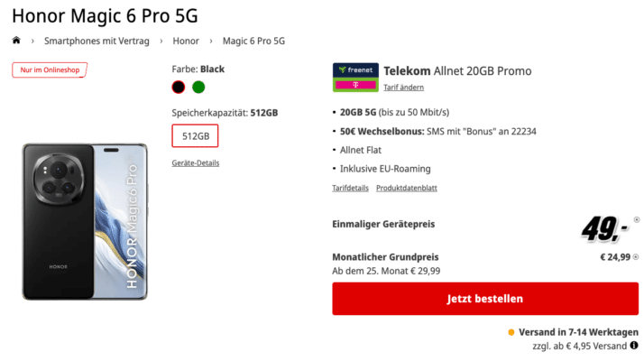This screenshot has width=644, height=361.
Task: Click Tarif ändern link
Action: pyautogui.click(x=403, y=88)
